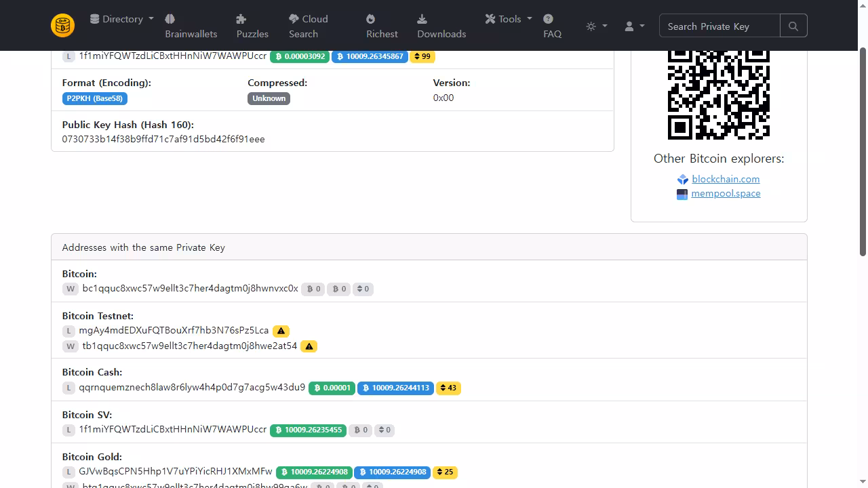This screenshot has width=868, height=488.
Task: Click the bitcoin coin site logo
Action: point(62,26)
